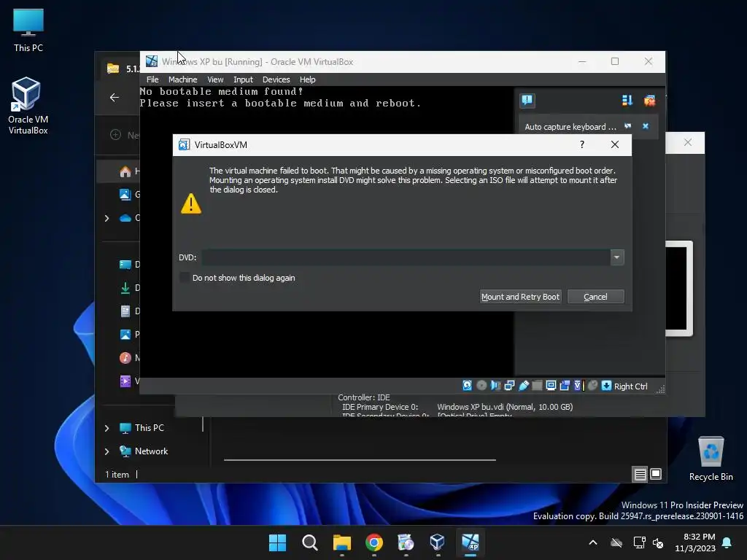Select Network in Explorer sidebar

click(151, 451)
